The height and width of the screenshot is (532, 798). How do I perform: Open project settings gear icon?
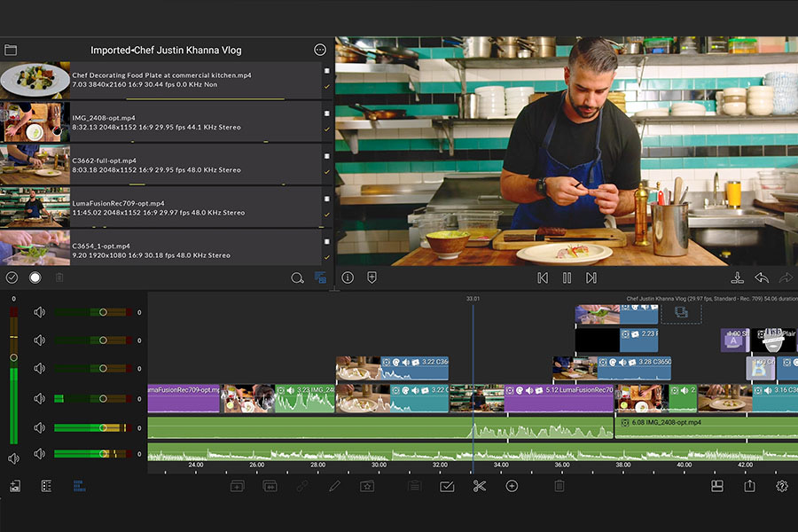pyautogui.click(x=782, y=486)
